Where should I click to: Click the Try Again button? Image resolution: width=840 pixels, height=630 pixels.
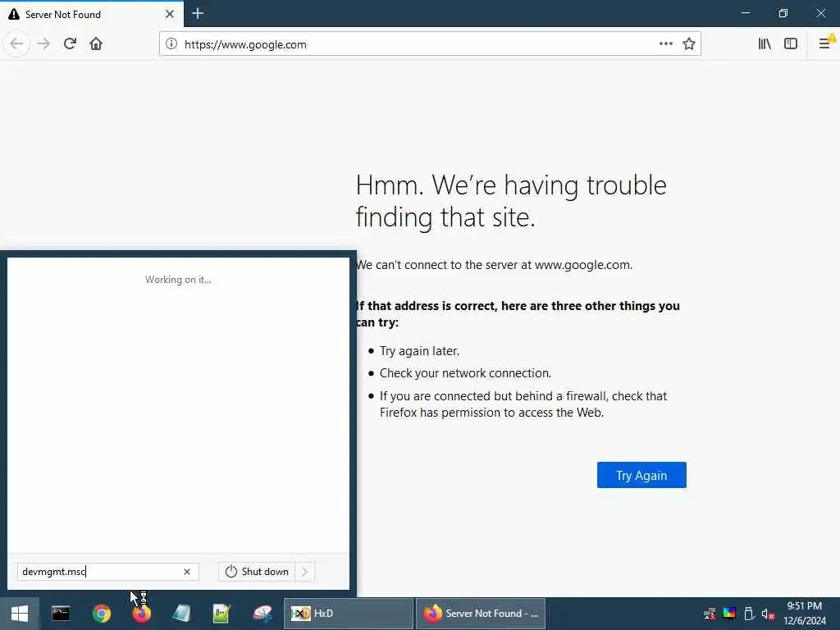point(641,475)
